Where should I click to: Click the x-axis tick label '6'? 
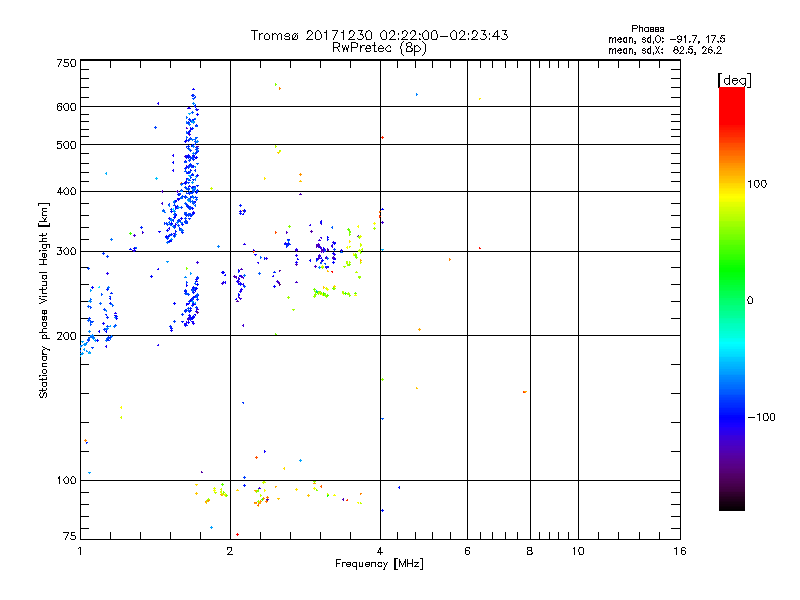[467, 551]
